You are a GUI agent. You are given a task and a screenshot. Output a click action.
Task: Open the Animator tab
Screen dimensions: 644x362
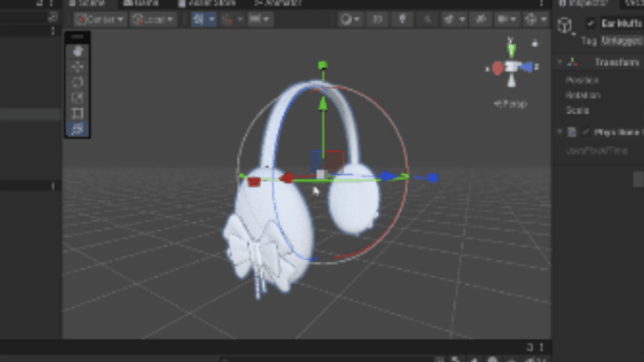pyautogui.click(x=276, y=3)
